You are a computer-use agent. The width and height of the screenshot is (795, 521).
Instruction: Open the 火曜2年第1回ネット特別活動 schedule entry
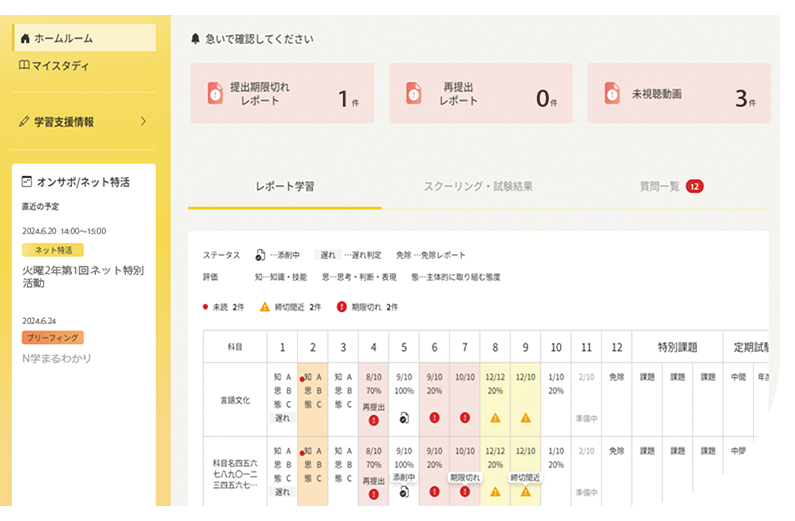click(84, 276)
